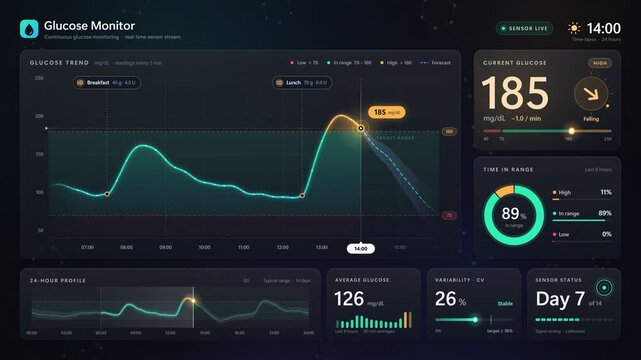The image size is (641, 360).
Task: Select the Breakfast meal tag
Action: tap(107, 83)
